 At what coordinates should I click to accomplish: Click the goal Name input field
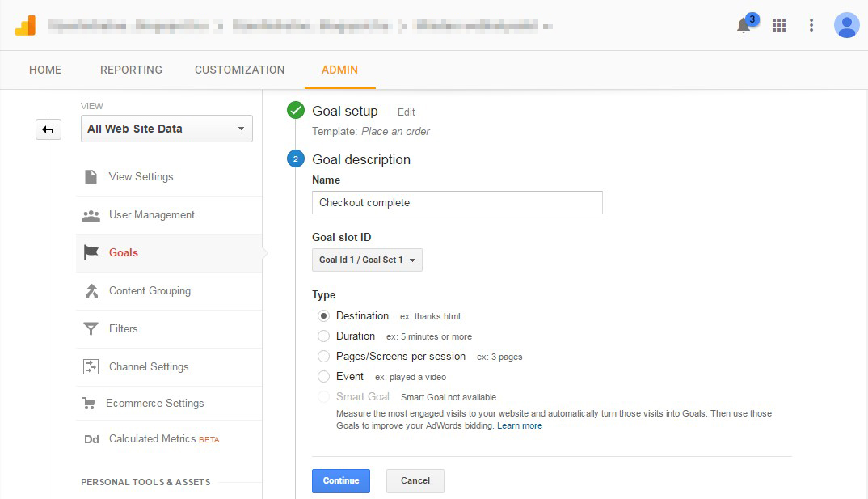pos(457,202)
